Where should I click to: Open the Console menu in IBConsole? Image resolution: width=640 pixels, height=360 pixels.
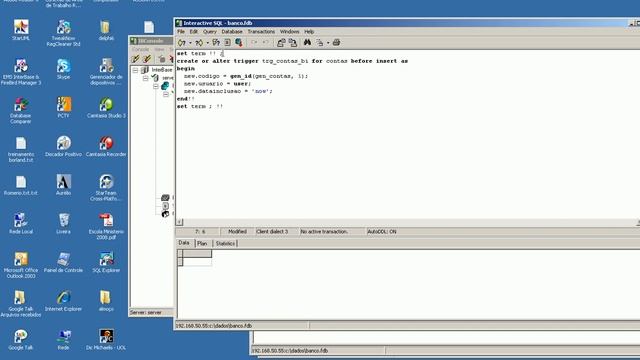[x=140, y=49]
